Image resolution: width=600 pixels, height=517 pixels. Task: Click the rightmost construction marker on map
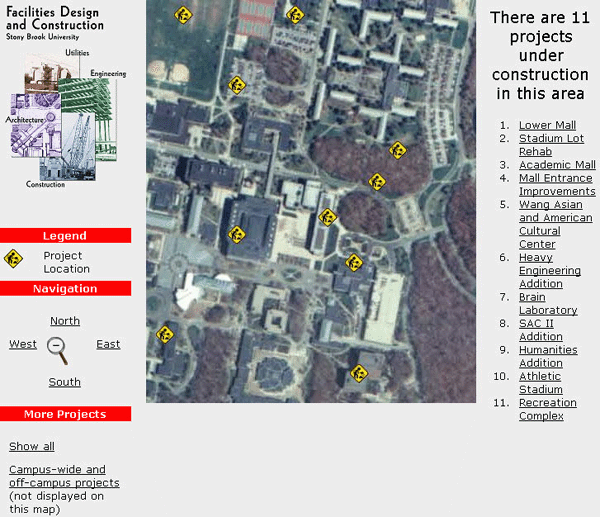tap(398, 150)
